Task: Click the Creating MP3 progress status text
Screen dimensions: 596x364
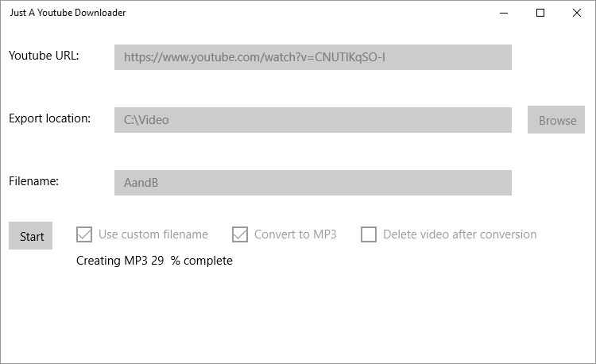Action: (x=154, y=261)
